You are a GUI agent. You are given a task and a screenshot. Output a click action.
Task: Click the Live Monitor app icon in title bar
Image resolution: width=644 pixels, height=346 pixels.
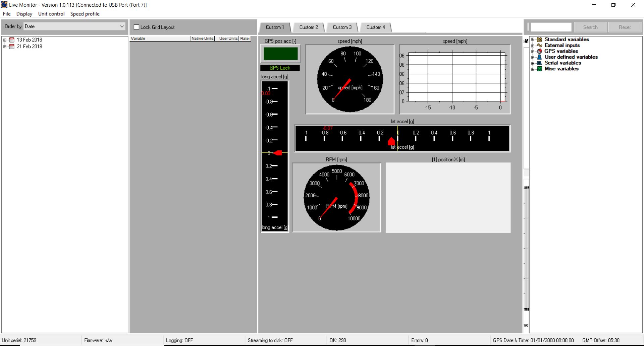[4, 5]
